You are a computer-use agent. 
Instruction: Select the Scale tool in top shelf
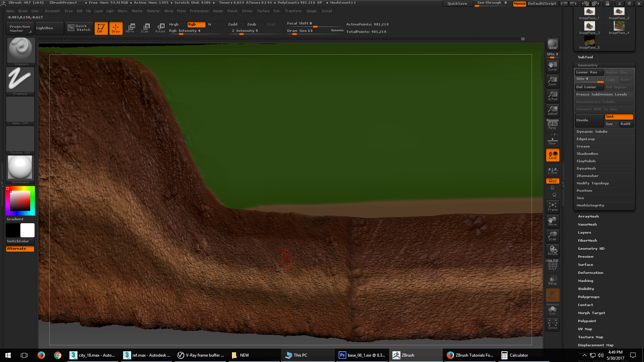click(145, 28)
